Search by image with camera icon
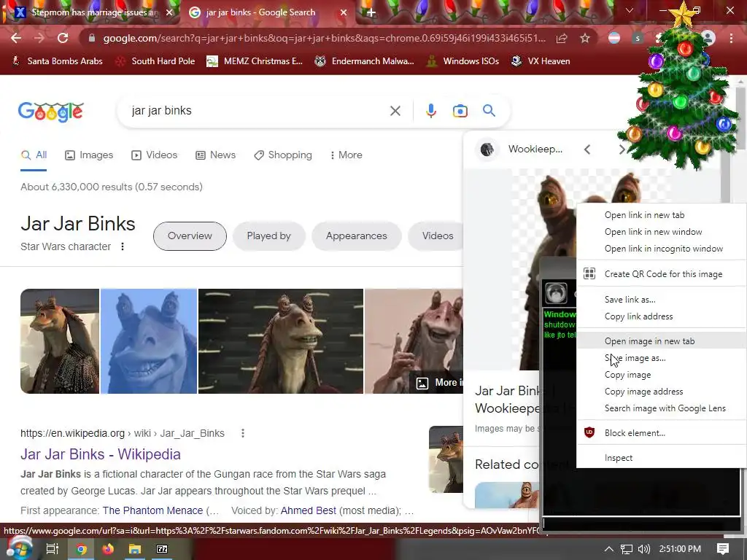Image resolution: width=747 pixels, height=560 pixels. (460, 111)
